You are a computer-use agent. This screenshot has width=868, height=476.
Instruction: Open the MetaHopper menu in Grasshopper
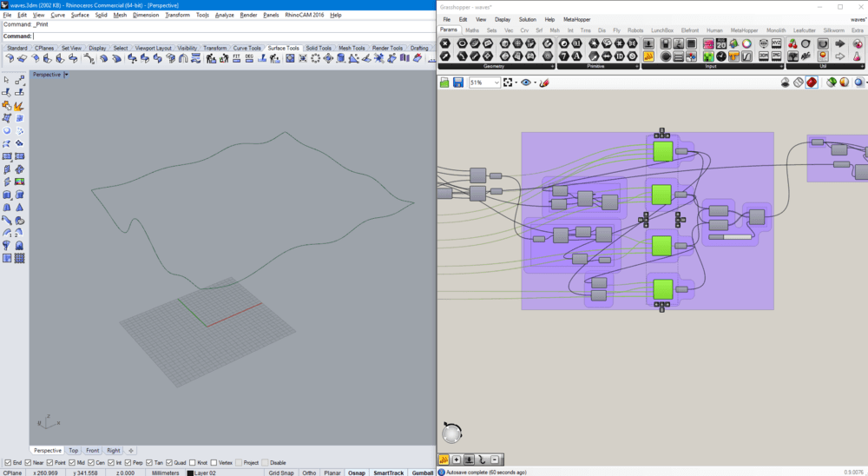click(x=577, y=19)
